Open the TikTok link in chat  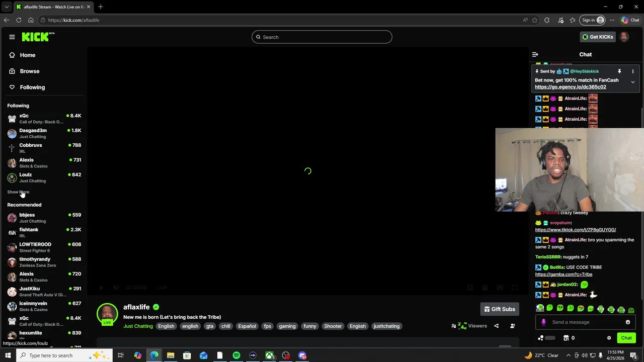575,230
